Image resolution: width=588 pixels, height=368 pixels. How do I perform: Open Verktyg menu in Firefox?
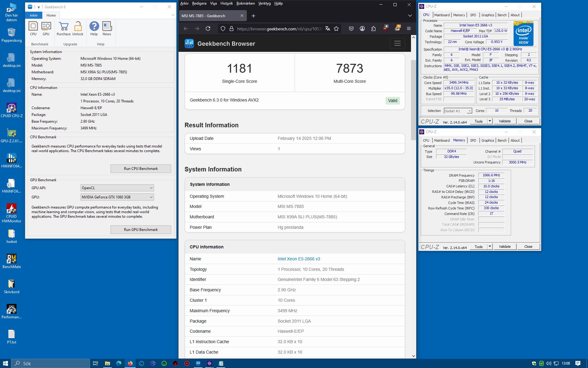click(265, 3)
